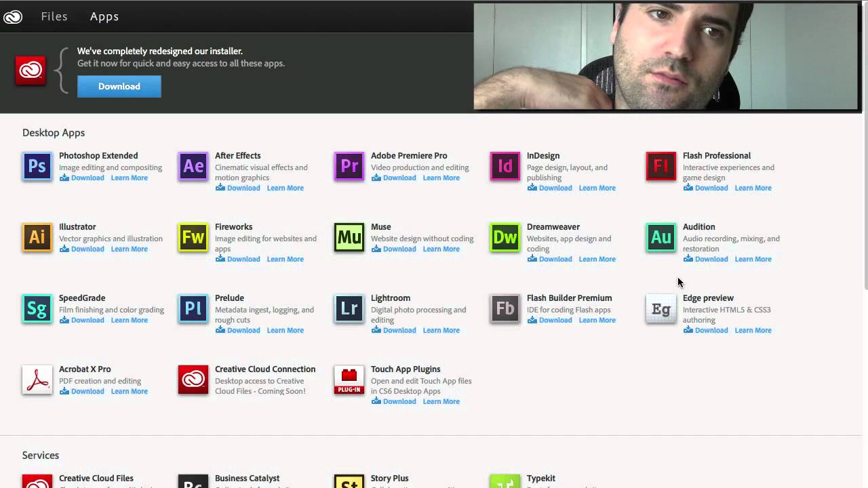Click the Premiere Pro Pr icon
The height and width of the screenshot is (488, 868).
pyautogui.click(x=349, y=166)
